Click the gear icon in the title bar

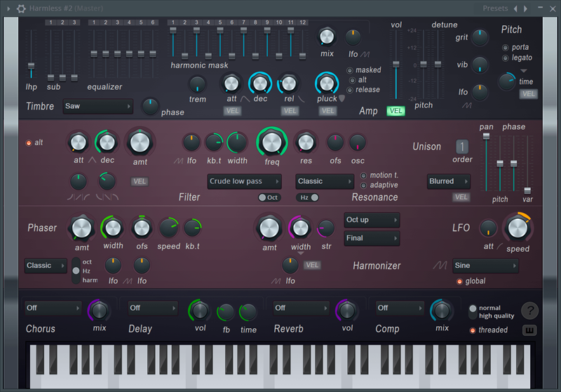[21, 8]
